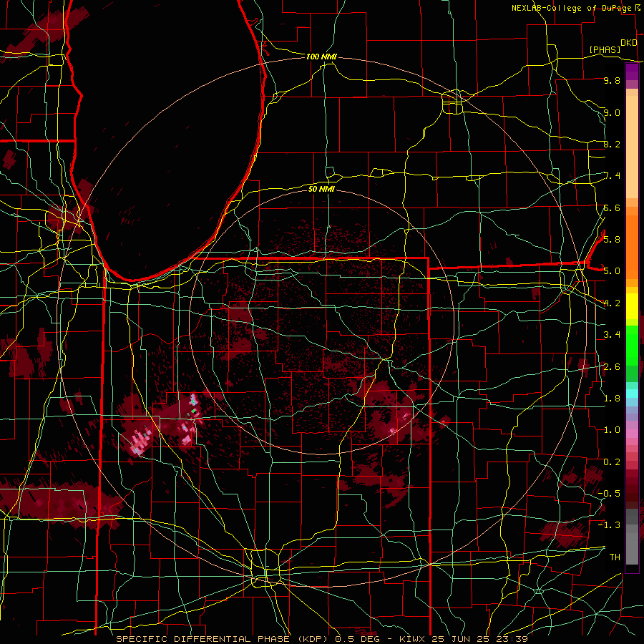Click the 8.2 legend value
Viewport: 644px width, 644px height.
[x=612, y=144]
